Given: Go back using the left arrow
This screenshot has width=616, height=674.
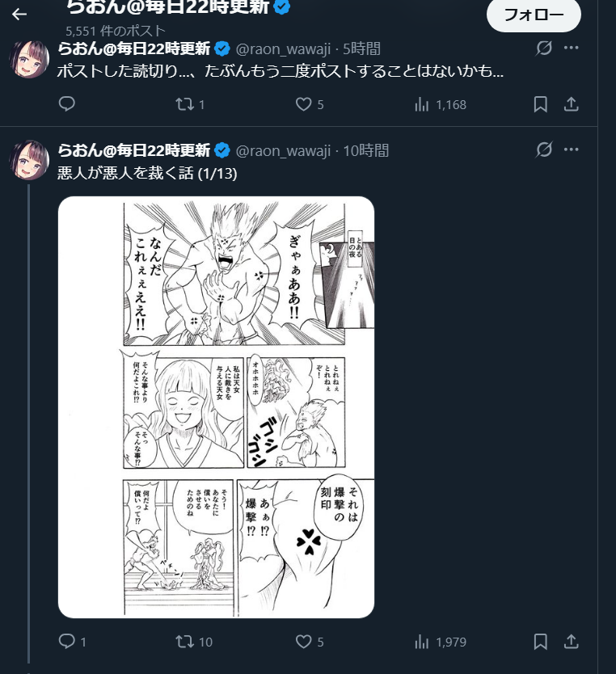Looking at the screenshot, I should [x=19, y=15].
